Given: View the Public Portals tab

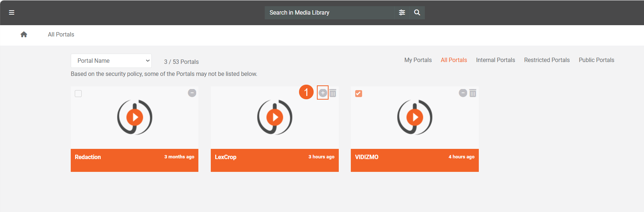Looking at the screenshot, I should coord(596,60).
